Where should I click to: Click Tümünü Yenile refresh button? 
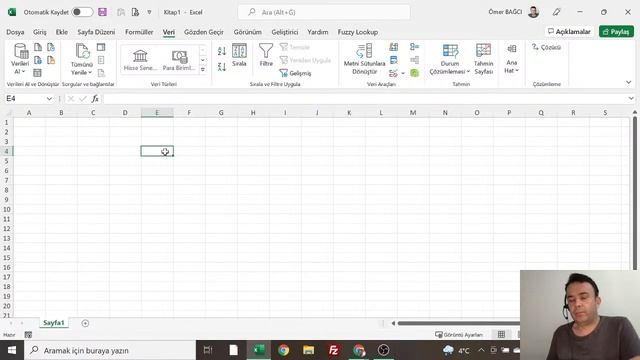[x=82, y=60]
